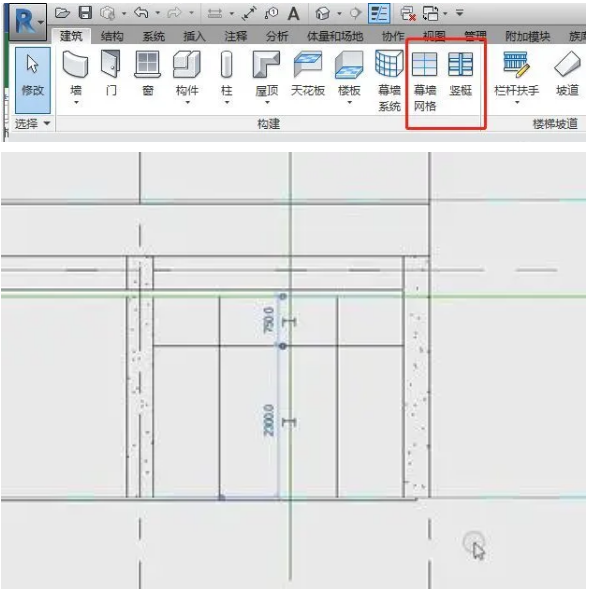Click the Section tool icon
This screenshot has width=591, height=595.
click(x=355, y=14)
